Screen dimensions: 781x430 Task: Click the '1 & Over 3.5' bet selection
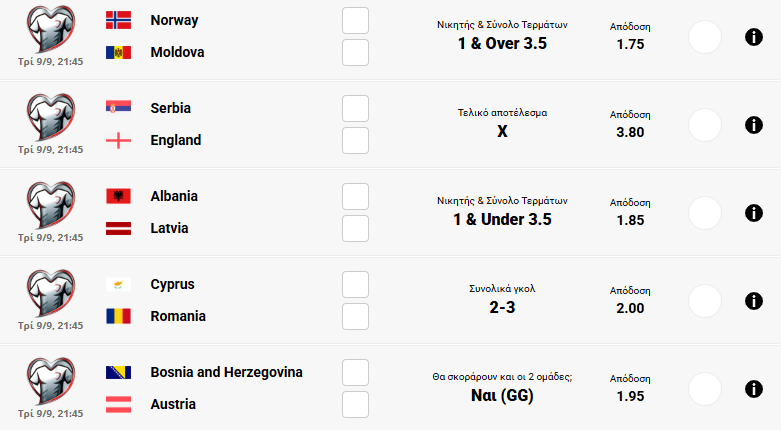click(x=502, y=44)
